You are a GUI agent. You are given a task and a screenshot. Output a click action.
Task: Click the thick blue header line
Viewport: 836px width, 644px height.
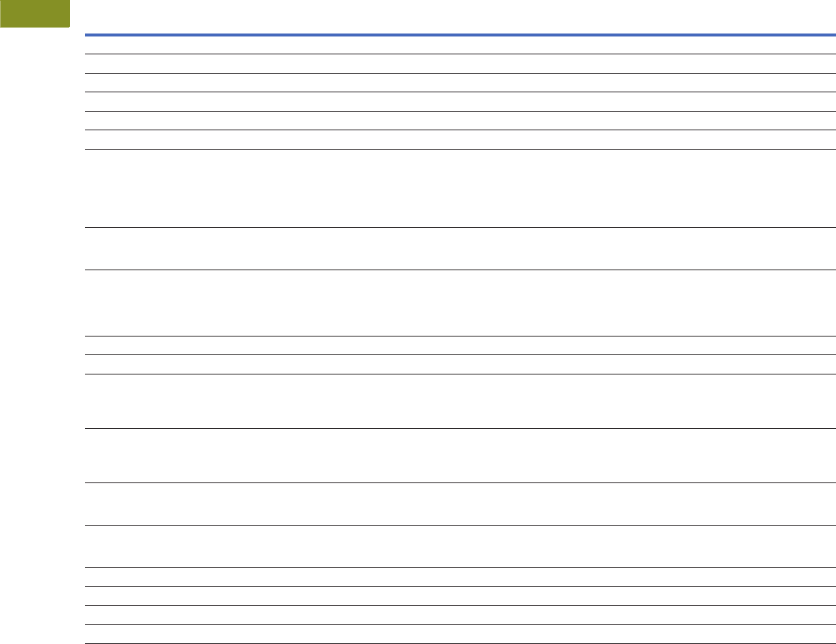point(460,35)
